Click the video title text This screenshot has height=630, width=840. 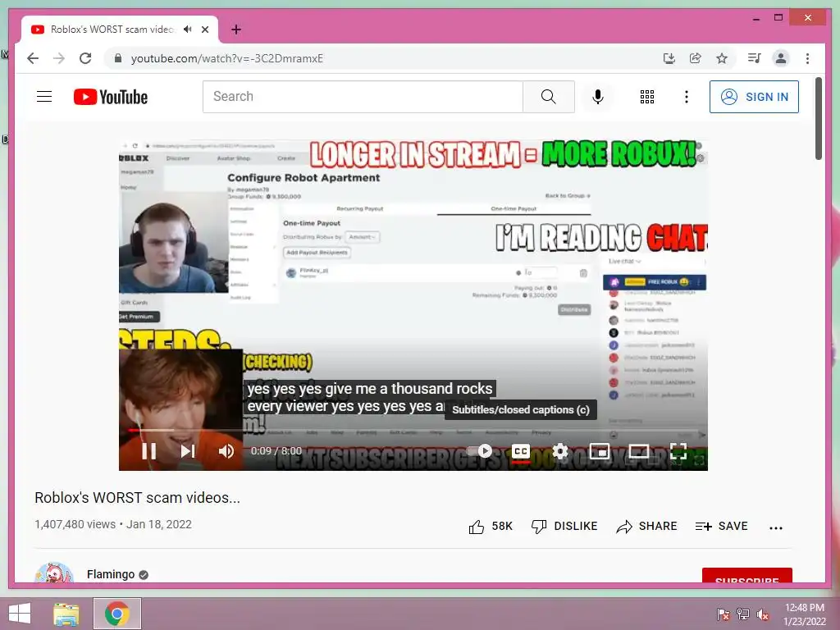point(137,498)
